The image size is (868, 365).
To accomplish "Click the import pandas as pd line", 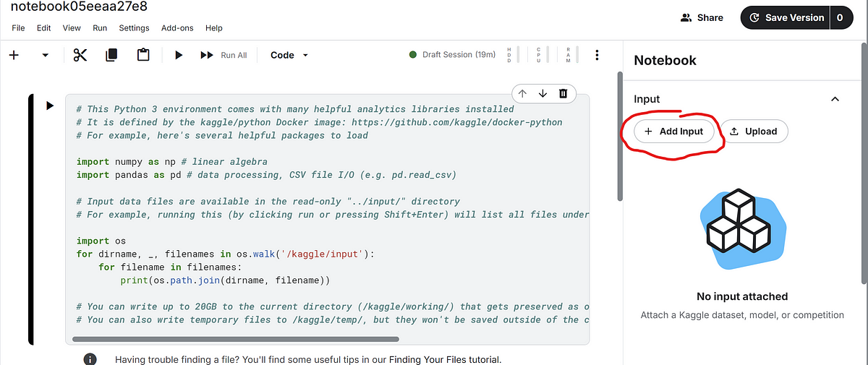I will click(266, 175).
